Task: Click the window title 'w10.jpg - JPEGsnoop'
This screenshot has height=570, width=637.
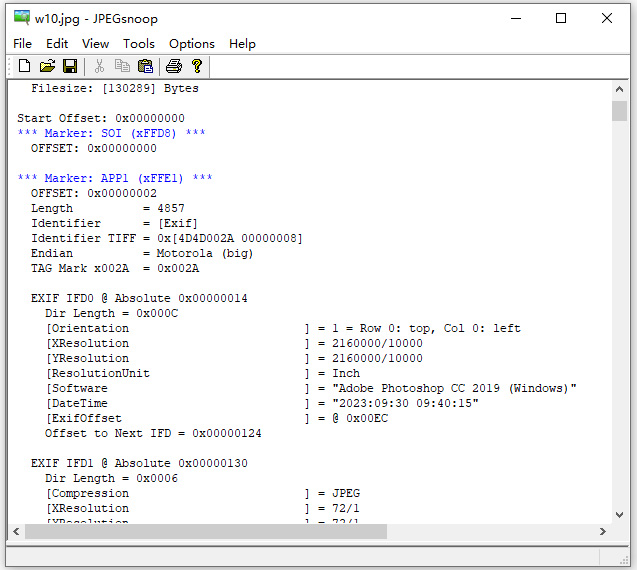Action: point(96,19)
